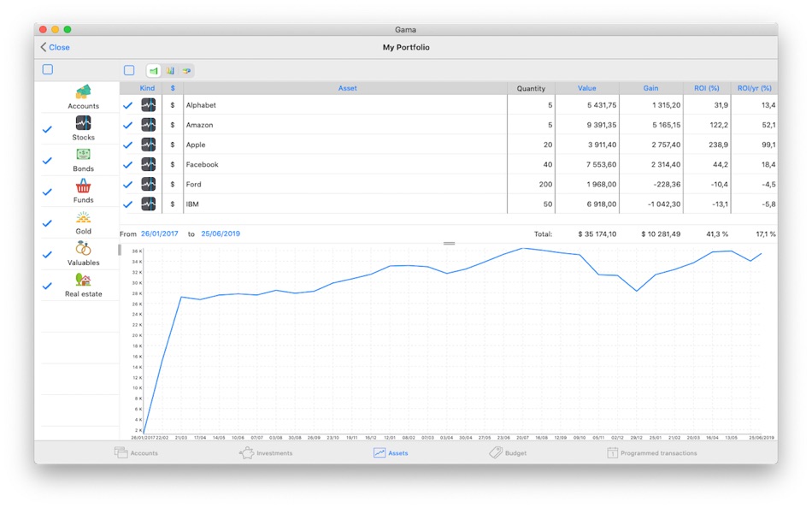This screenshot has width=812, height=508.
Task: Click the stock kind icon for IBM
Action: [149, 204]
